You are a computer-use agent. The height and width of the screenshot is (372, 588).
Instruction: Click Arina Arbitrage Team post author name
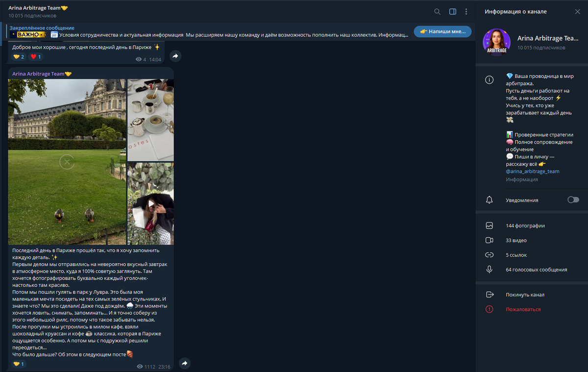coord(42,74)
